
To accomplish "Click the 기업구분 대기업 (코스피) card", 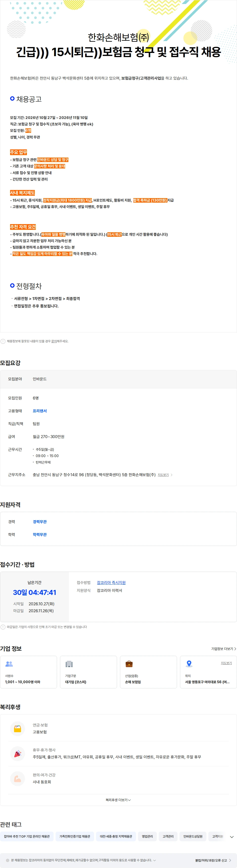I will pos(88,672).
